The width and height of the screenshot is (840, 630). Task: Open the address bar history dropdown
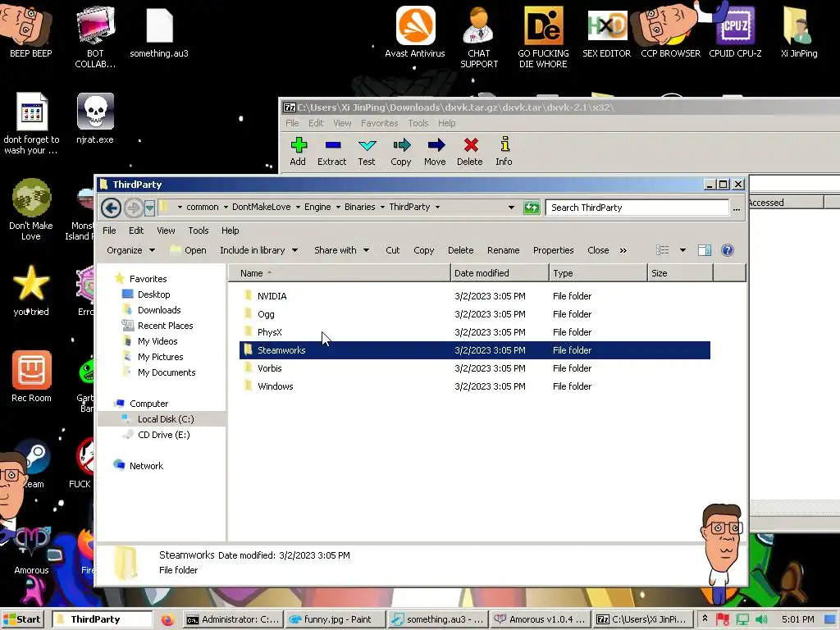511,208
